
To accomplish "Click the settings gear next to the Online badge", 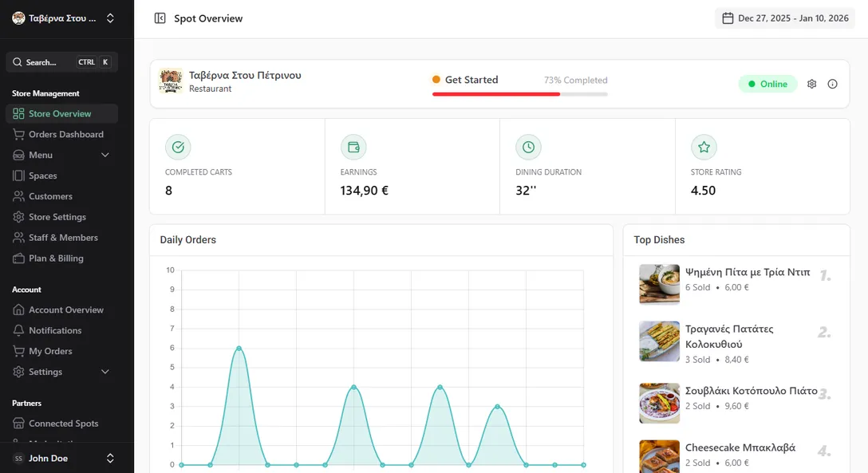I will point(811,83).
